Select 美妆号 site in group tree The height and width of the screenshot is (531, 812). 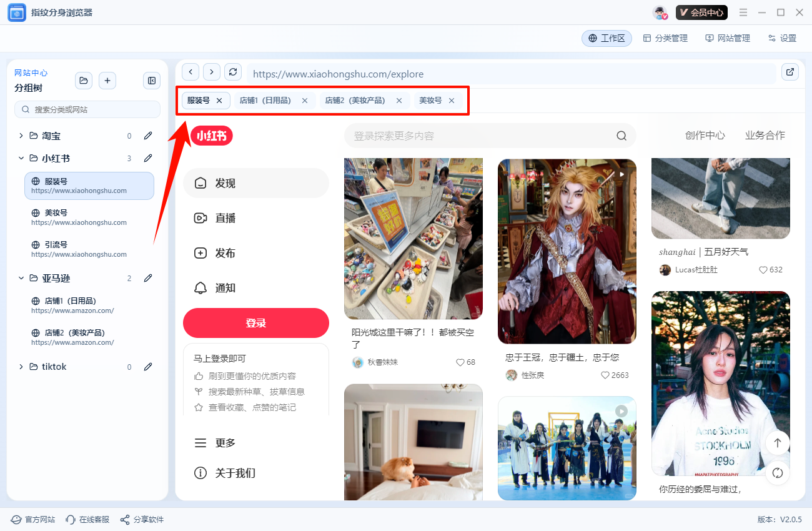[89, 217]
